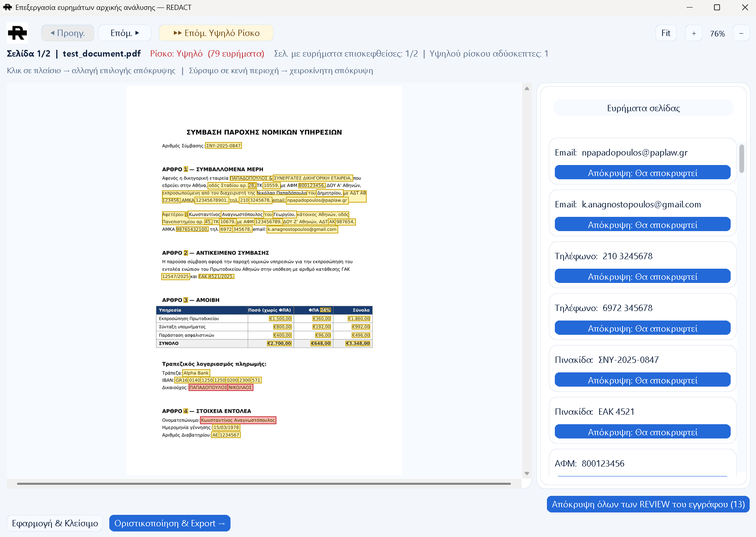This screenshot has height=537, width=756.
Task: Click the Ρίσκο: Υψηλό (79 ευρήματα) label
Action: pos(207,54)
